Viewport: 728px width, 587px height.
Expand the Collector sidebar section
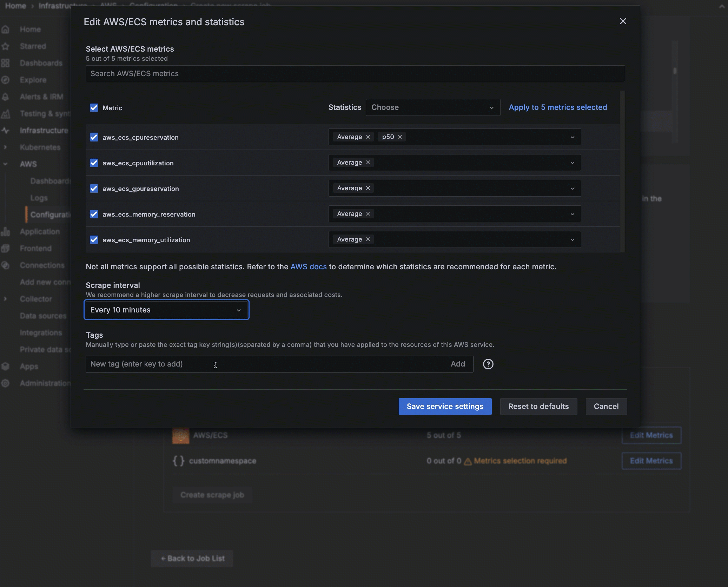pos(5,299)
